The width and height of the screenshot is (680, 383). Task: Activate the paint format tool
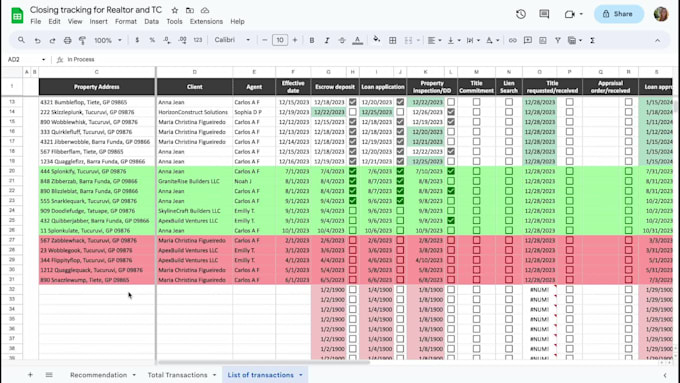pyautogui.click(x=82, y=40)
